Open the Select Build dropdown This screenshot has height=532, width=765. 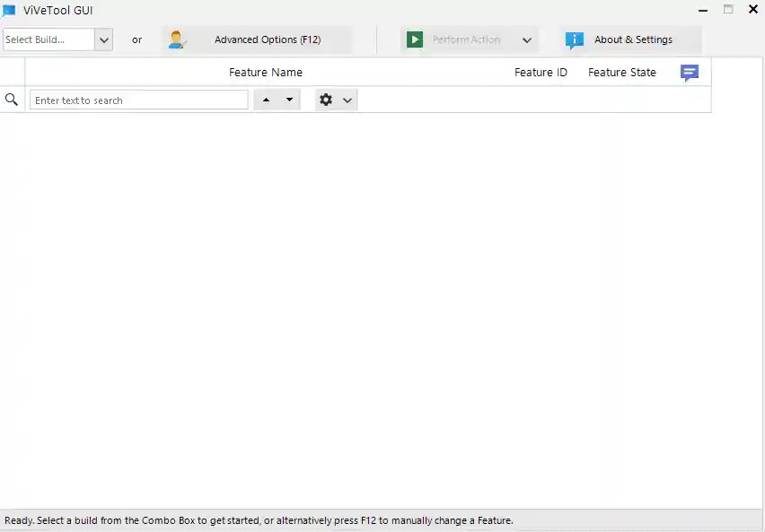103,39
